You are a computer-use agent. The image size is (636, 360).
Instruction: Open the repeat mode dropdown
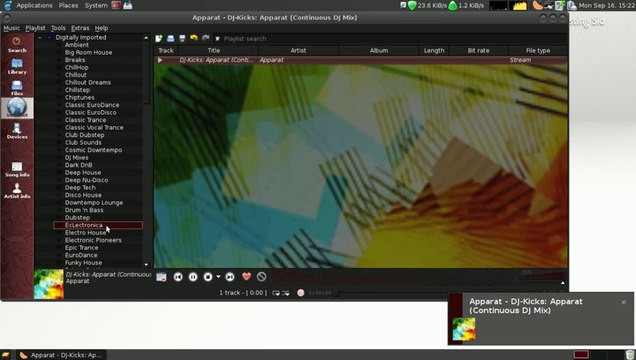point(276,293)
